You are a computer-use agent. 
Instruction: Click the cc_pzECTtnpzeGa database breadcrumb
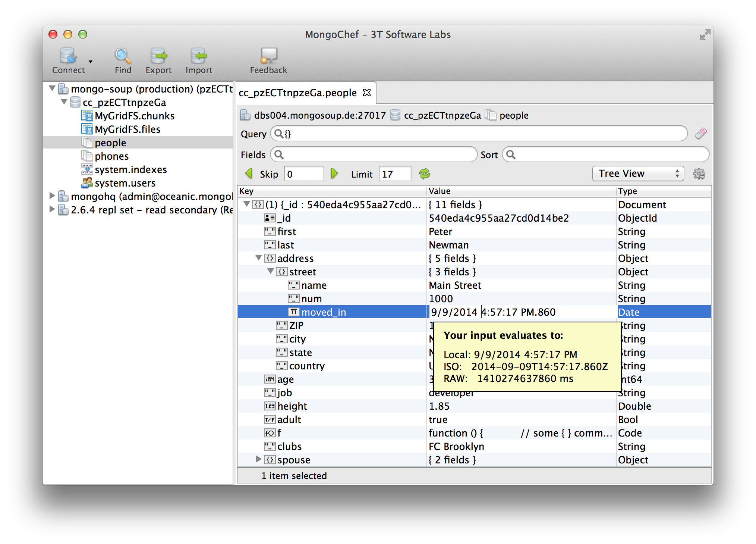click(435, 115)
